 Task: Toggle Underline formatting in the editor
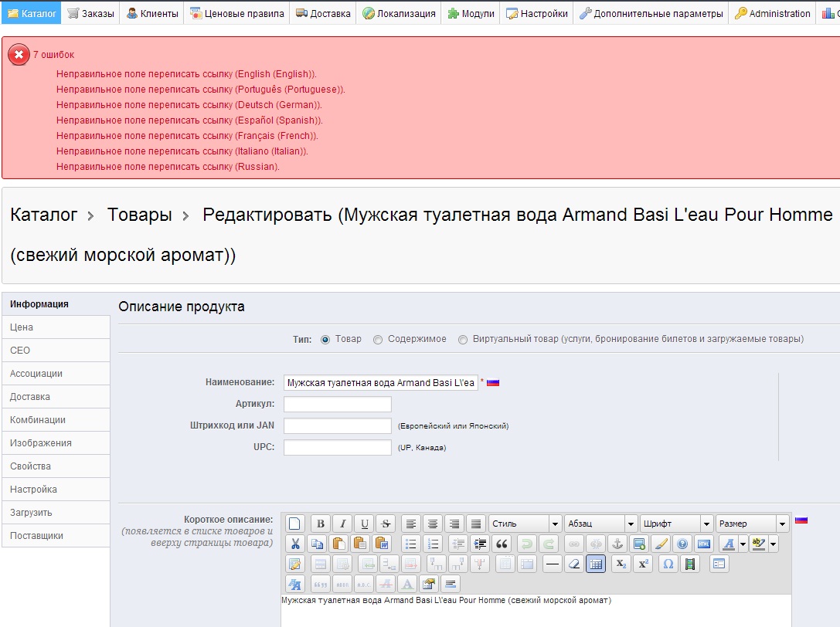pos(364,524)
